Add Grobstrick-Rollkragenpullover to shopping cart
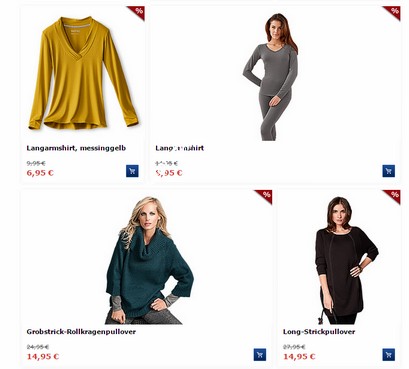This screenshot has height=369, width=409. point(260,355)
